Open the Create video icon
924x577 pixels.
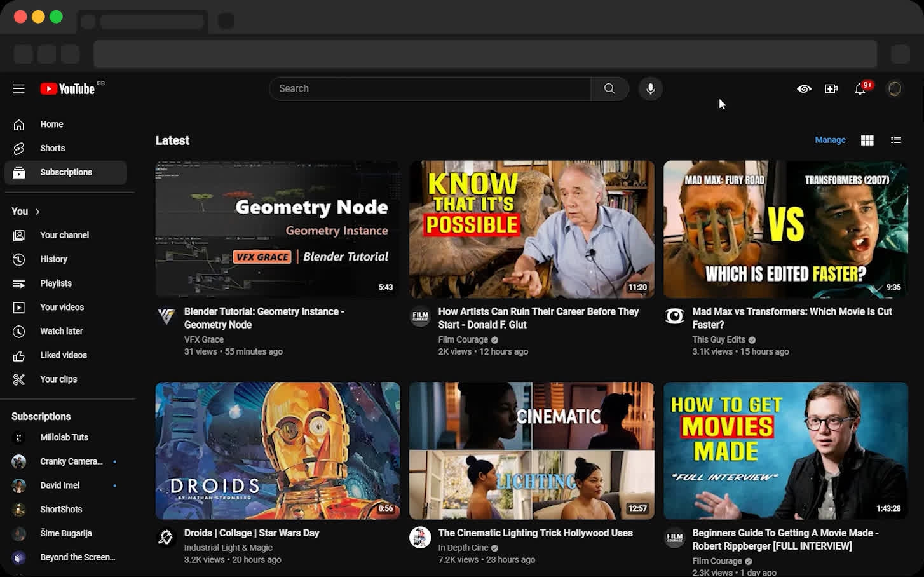point(831,89)
